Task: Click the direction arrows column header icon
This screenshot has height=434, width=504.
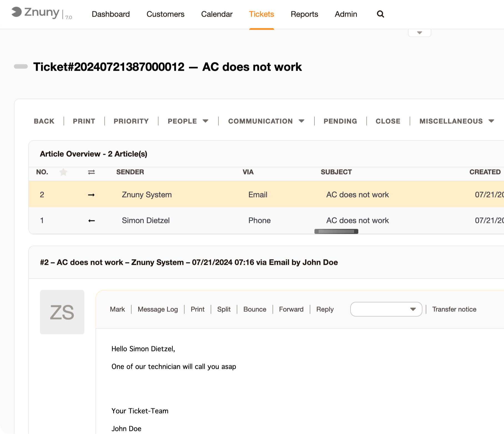Action: point(91,172)
